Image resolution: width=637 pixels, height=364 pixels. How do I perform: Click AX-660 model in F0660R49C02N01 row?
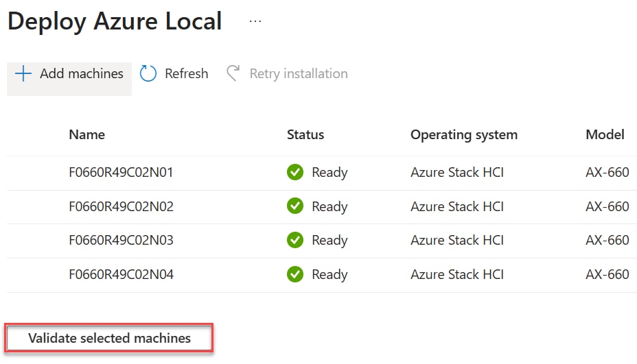pyautogui.click(x=607, y=173)
